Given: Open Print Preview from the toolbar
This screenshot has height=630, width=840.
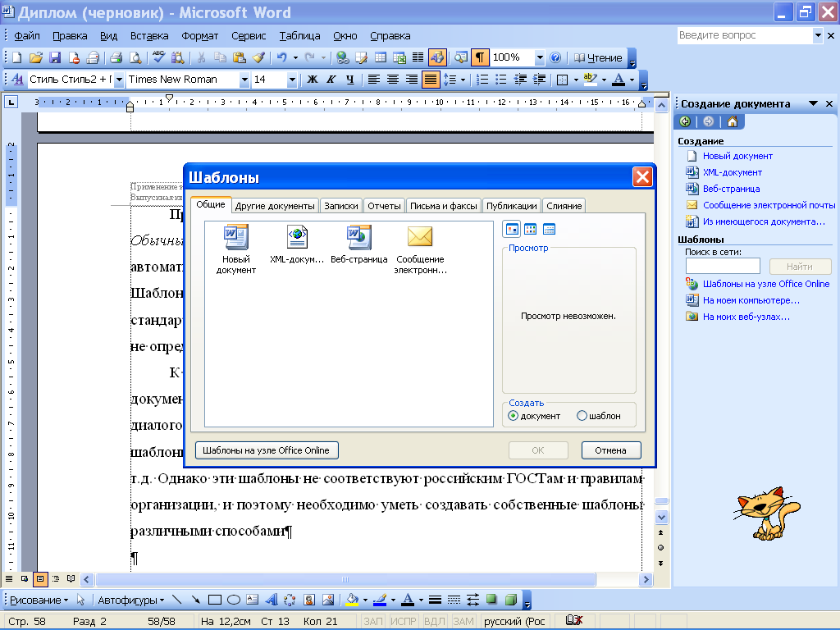Looking at the screenshot, I should pyautogui.click(x=135, y=57).
